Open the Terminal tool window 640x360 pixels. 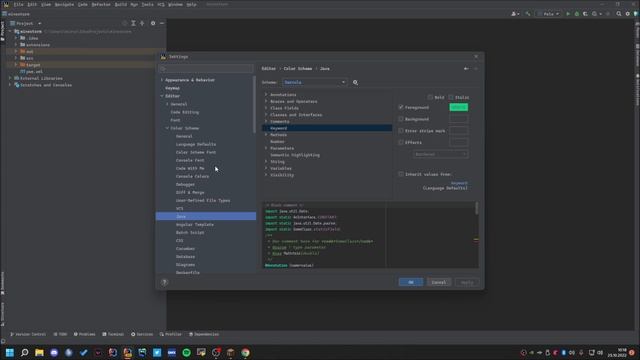click(113, 334)
